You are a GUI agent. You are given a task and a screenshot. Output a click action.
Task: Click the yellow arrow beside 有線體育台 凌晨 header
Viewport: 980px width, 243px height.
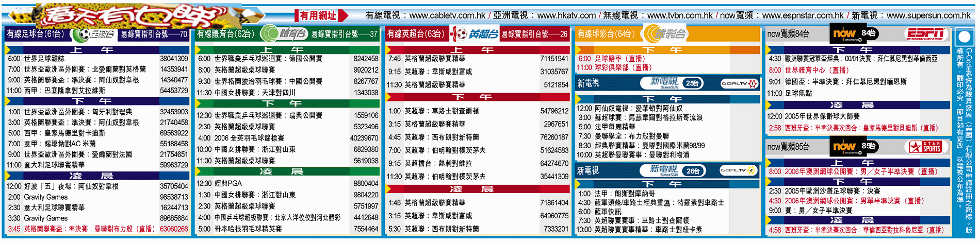click(198, 171)
